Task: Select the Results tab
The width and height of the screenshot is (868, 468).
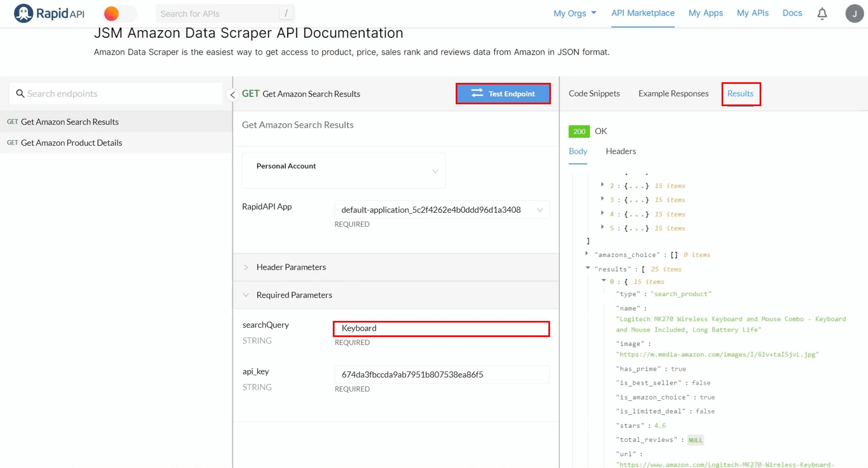Action: coord(740,93)
